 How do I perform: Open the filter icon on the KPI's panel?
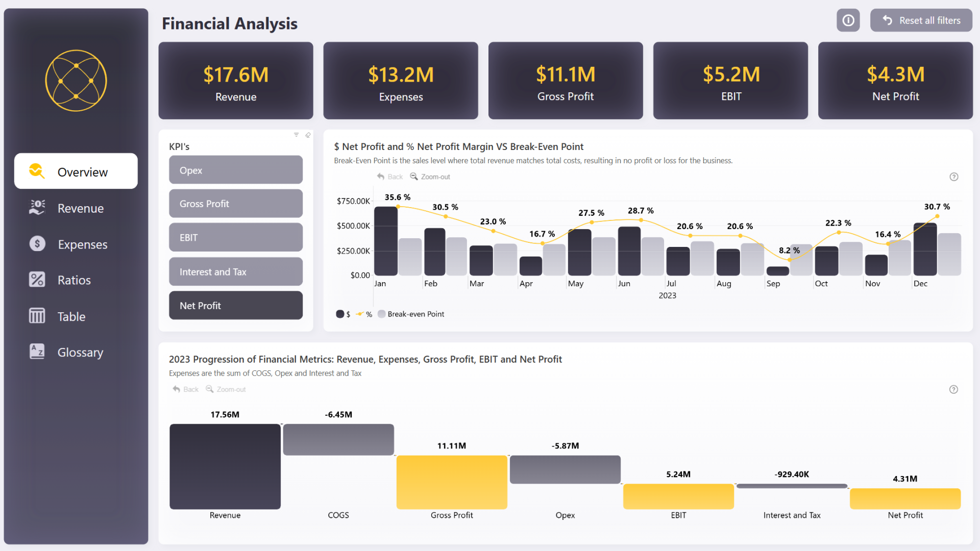(x=296, y=135)
